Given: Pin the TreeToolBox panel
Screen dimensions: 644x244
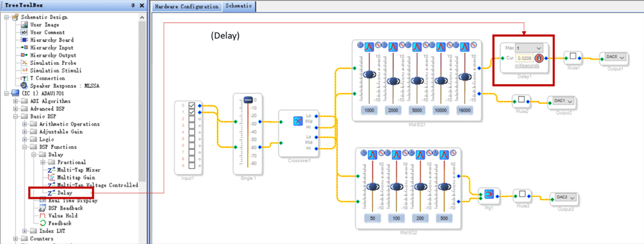Looking at the screenshot, I should tap(133, 6).
